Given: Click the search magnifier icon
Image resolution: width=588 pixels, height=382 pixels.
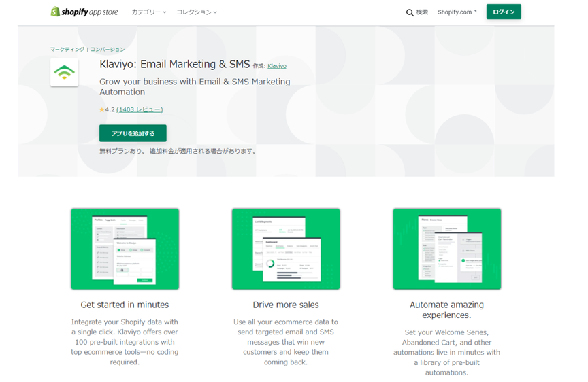Looking at the screenshot, I should click(410, 12).
